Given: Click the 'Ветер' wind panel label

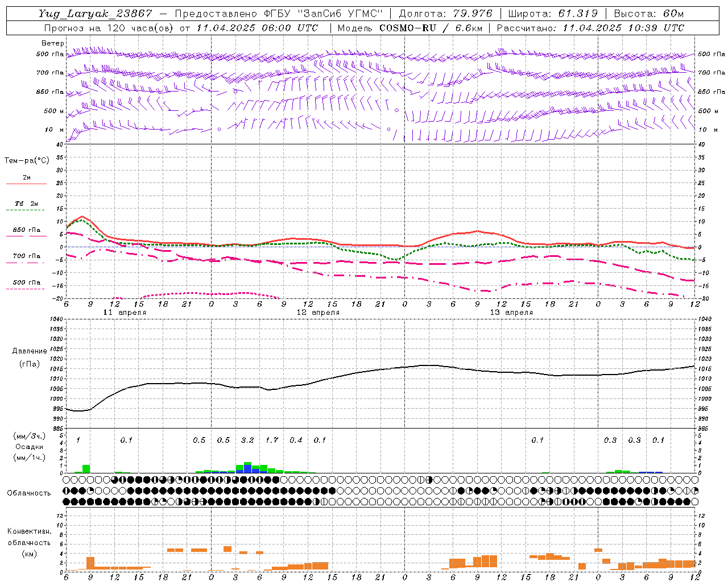Looking at the screenshot, I should [53, 43].
